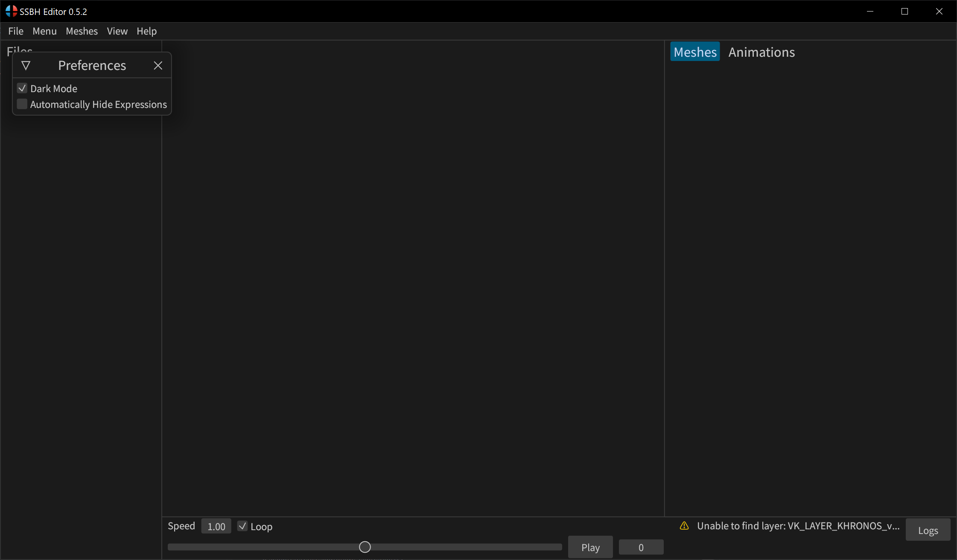Open the Menu menu

pos(44,31)
